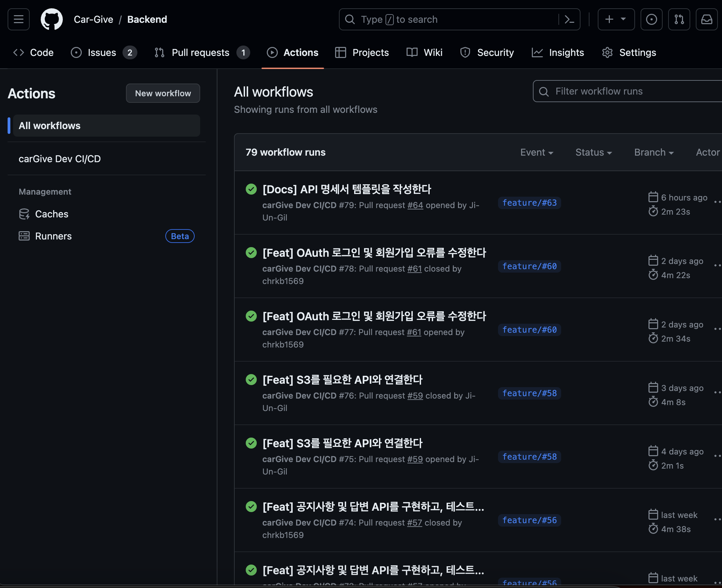This screenshot has width=722, height=588.
Task: Click the plus create-new icon
Action: click(609, 19)
